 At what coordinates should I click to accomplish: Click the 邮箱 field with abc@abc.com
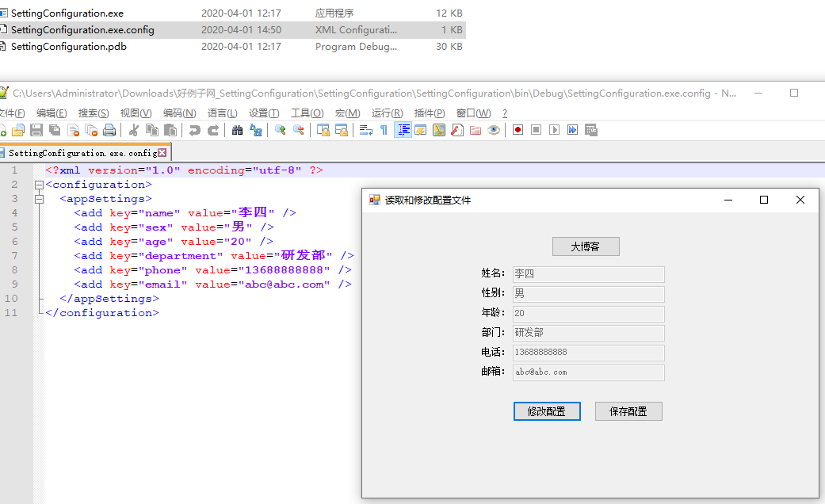point(588,372)
